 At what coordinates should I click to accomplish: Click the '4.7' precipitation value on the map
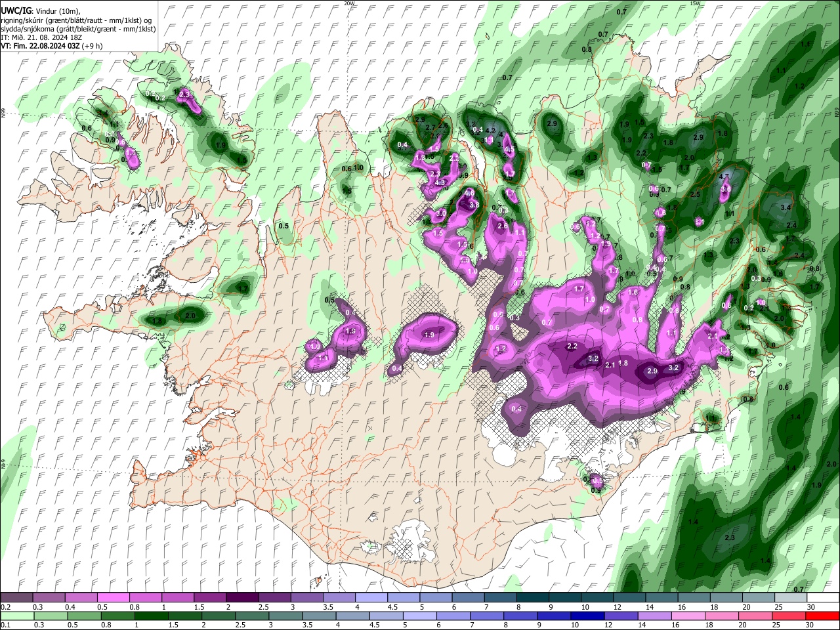pos(724,177)
